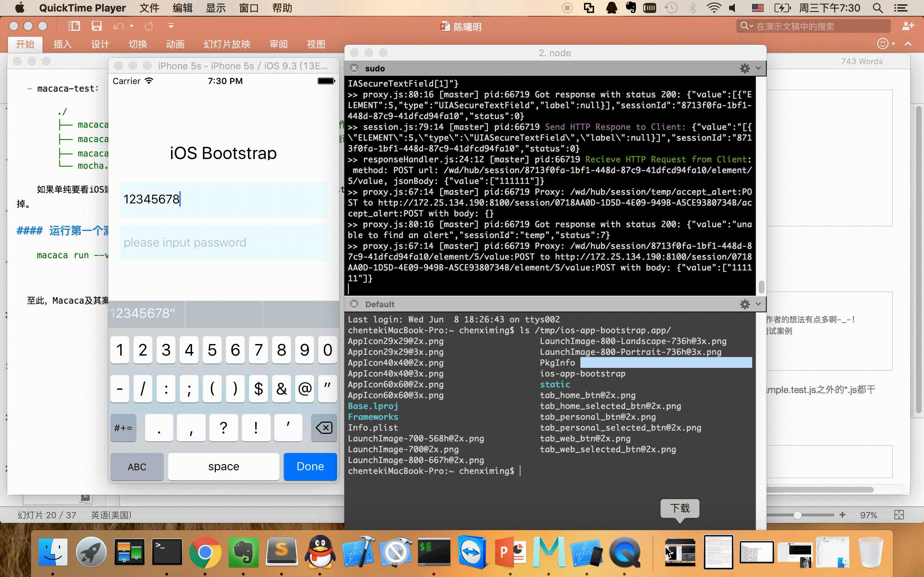Expand the Default terminal window
The width and height of the screenshot is (924, 577).
[x=758, y=304]
